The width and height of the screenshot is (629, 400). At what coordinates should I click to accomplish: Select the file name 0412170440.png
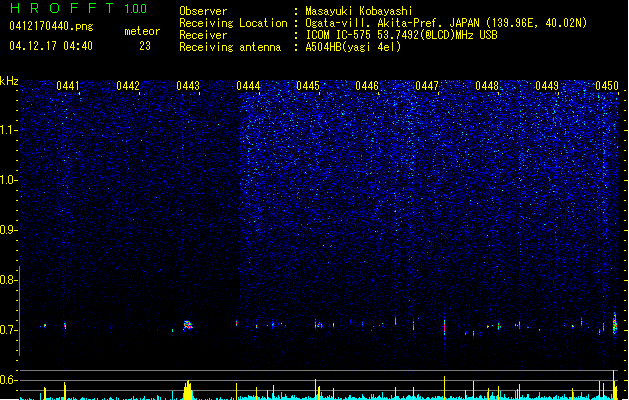51,26
